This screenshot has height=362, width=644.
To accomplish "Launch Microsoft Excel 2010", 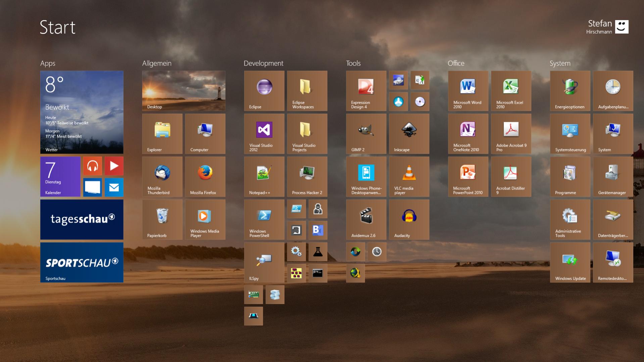I will 511,91.
